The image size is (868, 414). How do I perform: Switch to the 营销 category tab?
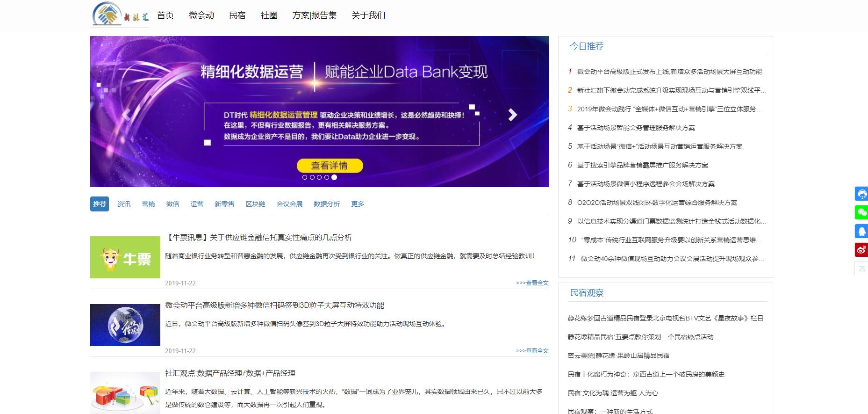click(x=148, y=204)
